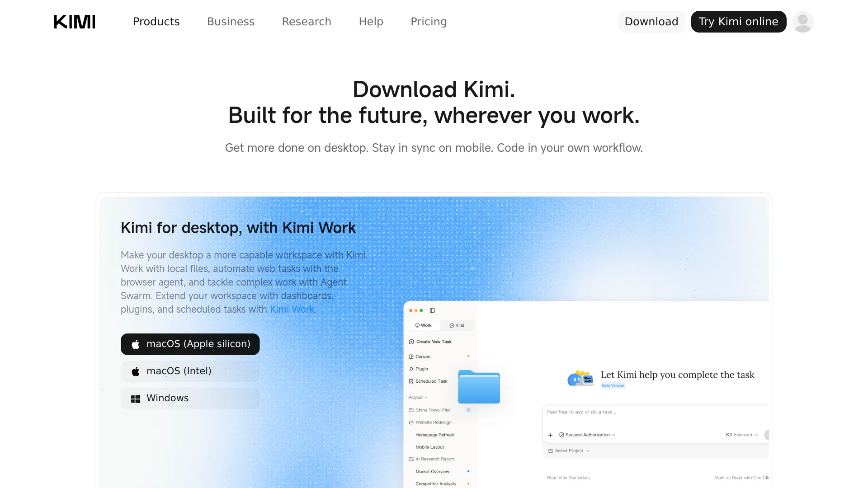
Task: Click the Canvas icon in sidebar
Action: (x=411, y=357)
